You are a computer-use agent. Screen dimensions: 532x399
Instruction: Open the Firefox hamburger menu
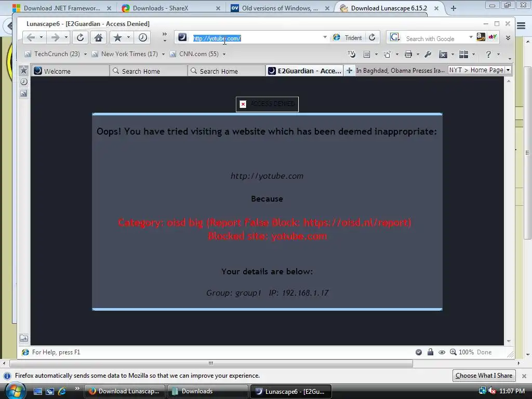[521, 25]
